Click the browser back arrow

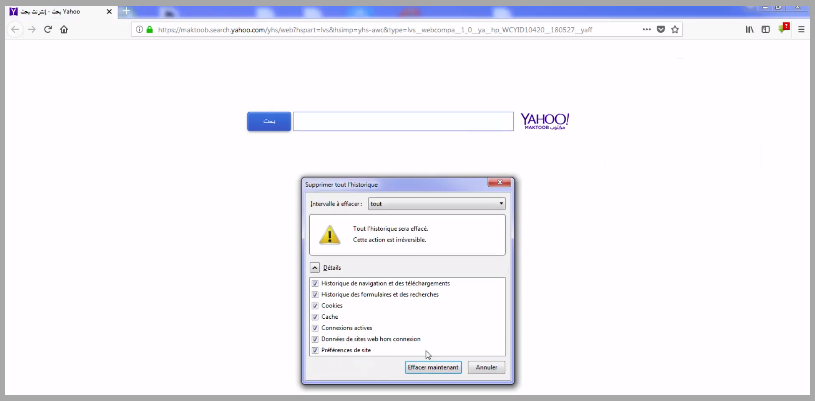[x=15, y=30]
